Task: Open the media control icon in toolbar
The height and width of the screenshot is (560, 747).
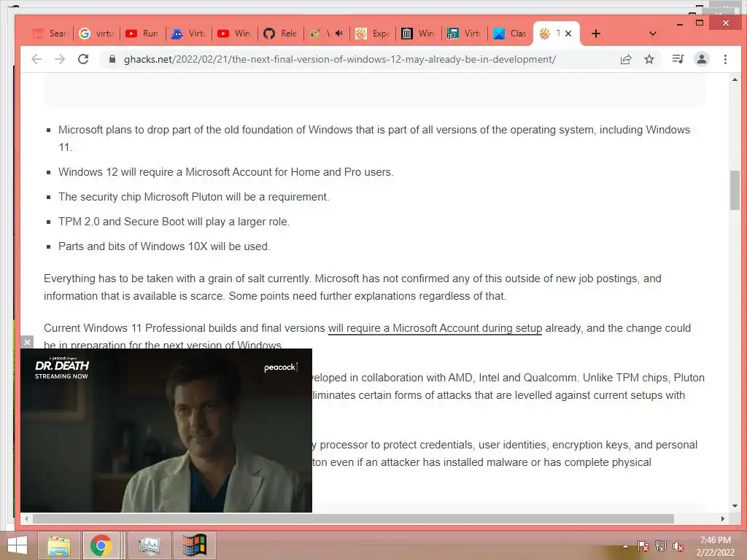Action: pos(678,59)
